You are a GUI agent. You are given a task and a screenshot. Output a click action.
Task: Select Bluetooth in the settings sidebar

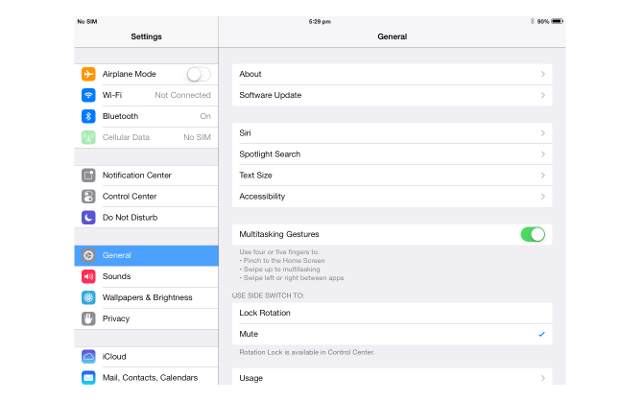pyautogui.click(x=146, y=116)
